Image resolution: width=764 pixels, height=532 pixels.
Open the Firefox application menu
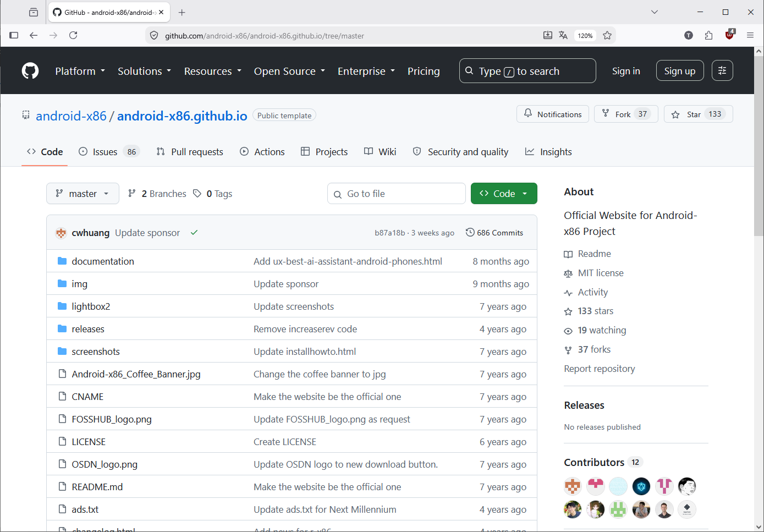pos(750,35)
